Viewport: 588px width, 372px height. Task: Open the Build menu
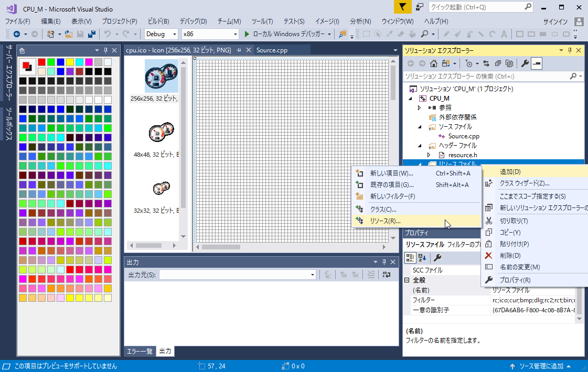pos(158,21)
